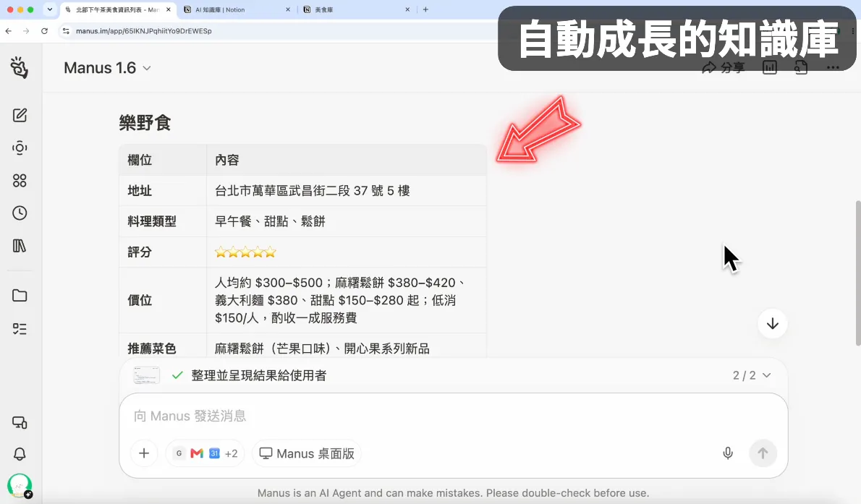Image resolution: width=861 pixels, height=504 pixels.
Task: Open the checklist icon in the sidebar
Action: (20, 329)
